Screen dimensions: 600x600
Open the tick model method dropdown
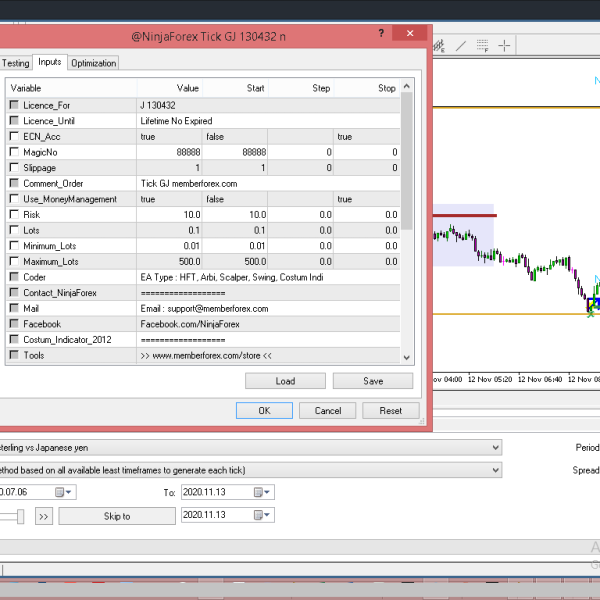(x=495, y=470)
